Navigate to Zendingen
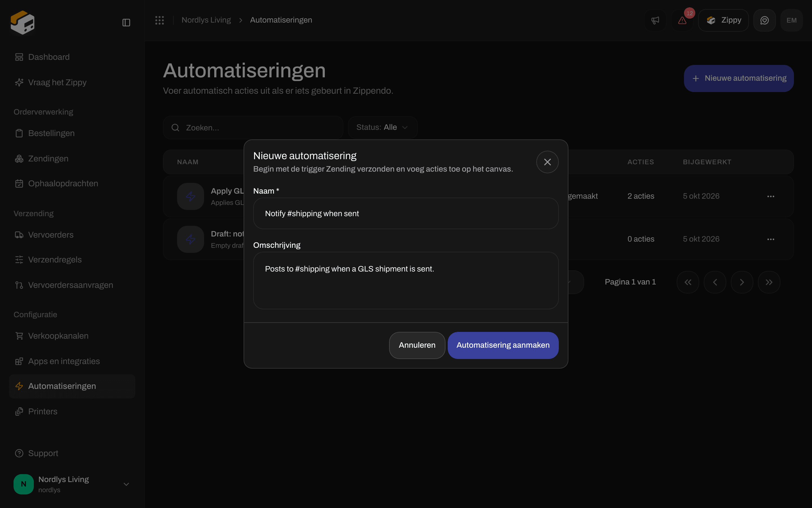 72,159
